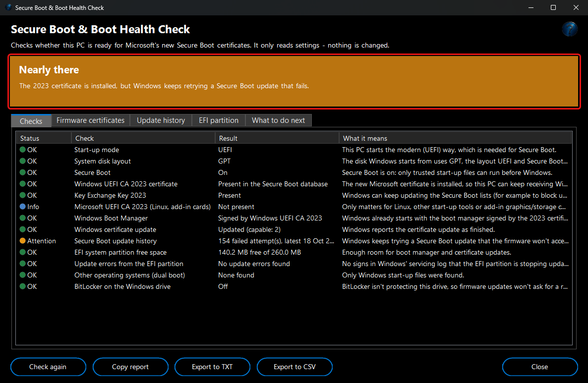Click 'No update errors found' result cell
588x383 pixels.
point(254,264)
